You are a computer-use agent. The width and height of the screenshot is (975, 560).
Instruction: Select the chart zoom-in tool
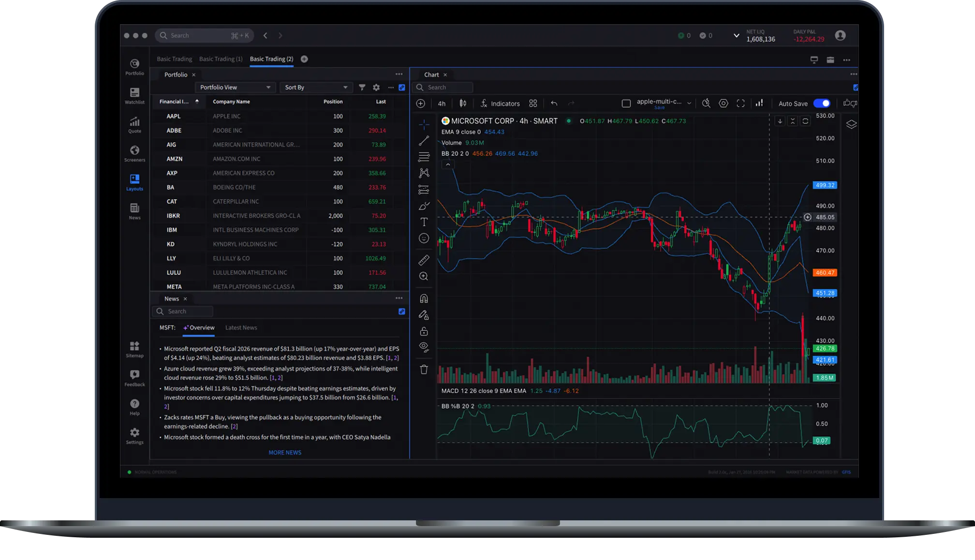424,276
